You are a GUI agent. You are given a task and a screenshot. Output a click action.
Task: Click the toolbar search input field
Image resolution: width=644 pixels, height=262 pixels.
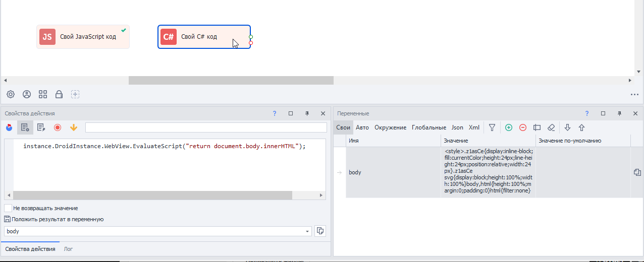206,127
